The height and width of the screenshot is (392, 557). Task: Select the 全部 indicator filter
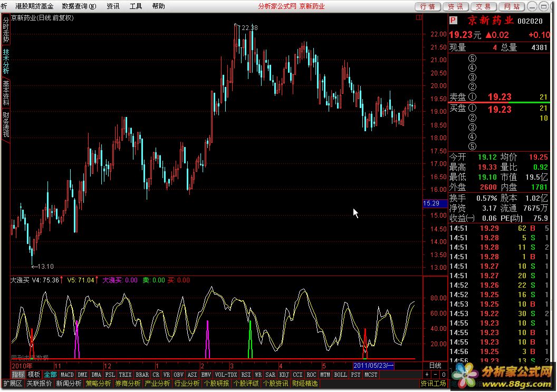(x=50, y=375)
